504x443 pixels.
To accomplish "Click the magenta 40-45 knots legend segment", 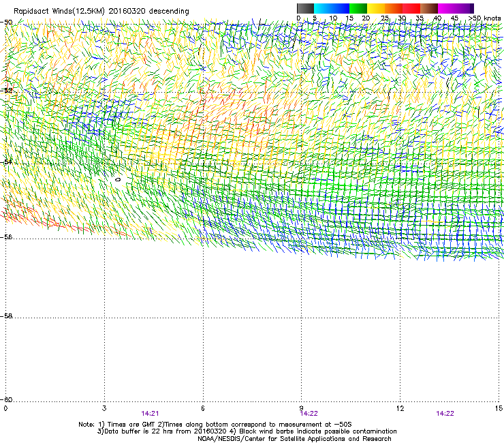I will tap(448, 8).
